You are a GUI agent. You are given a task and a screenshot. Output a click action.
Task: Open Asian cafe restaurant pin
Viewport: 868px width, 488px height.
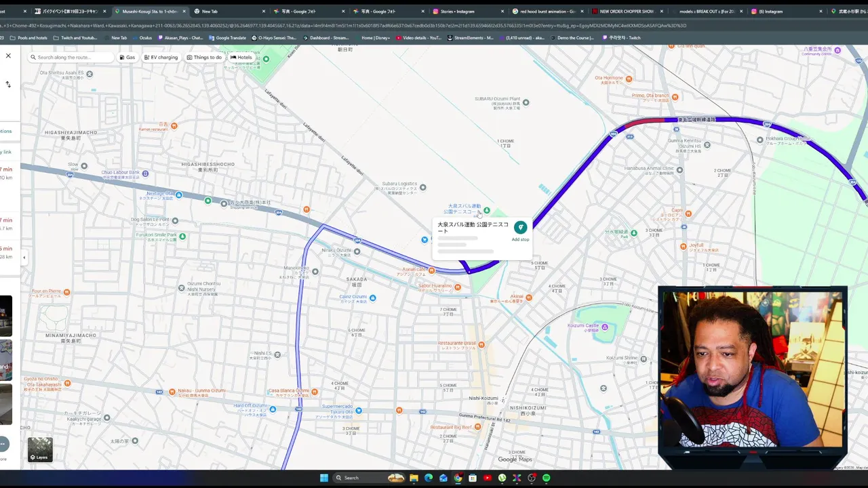pyautogui.click(x=431, y=270)
